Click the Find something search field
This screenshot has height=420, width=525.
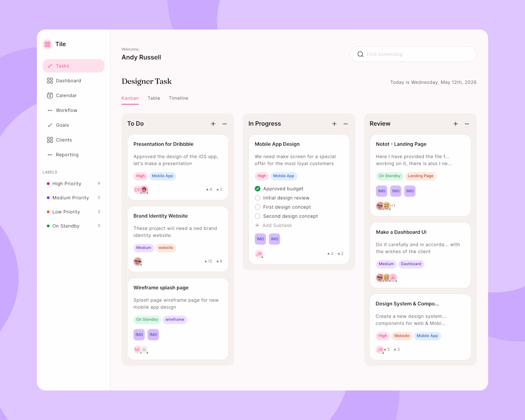[x=413, y=54]
